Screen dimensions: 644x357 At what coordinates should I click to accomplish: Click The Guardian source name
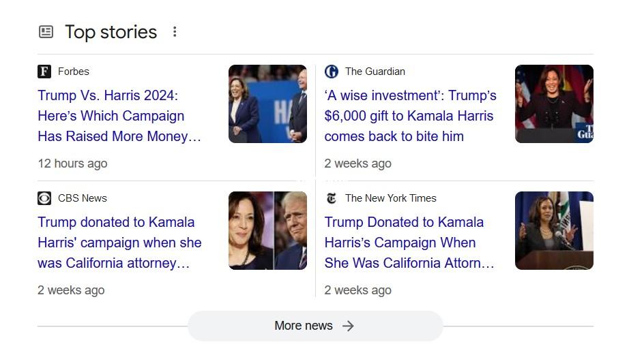pos(375,72)
